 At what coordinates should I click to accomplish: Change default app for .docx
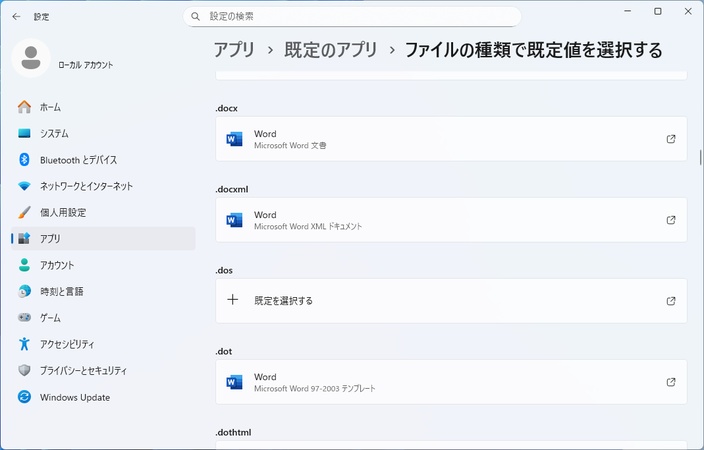click(451, 139)
